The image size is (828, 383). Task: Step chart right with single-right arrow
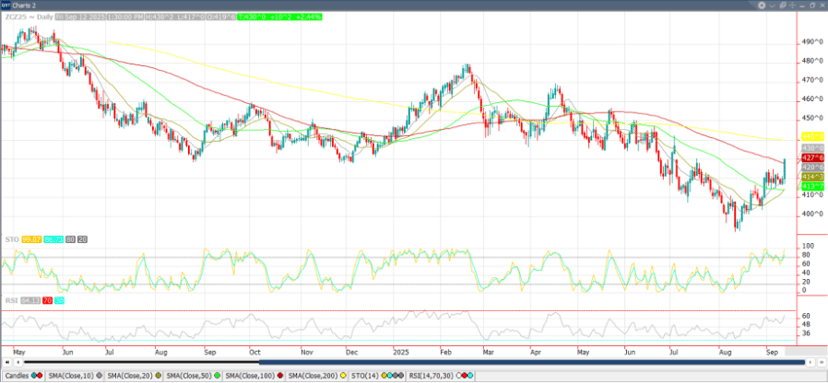(x=811, y=362)
